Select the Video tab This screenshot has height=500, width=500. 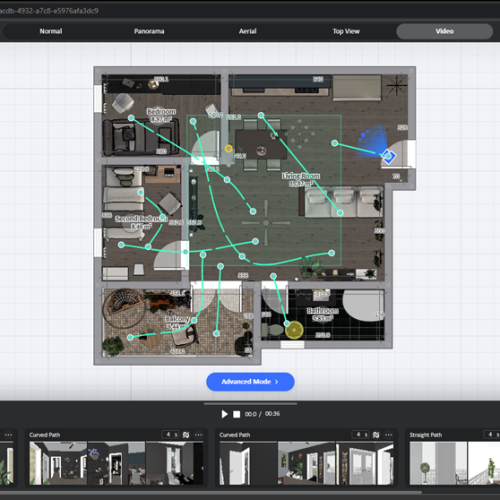[444, 31]
